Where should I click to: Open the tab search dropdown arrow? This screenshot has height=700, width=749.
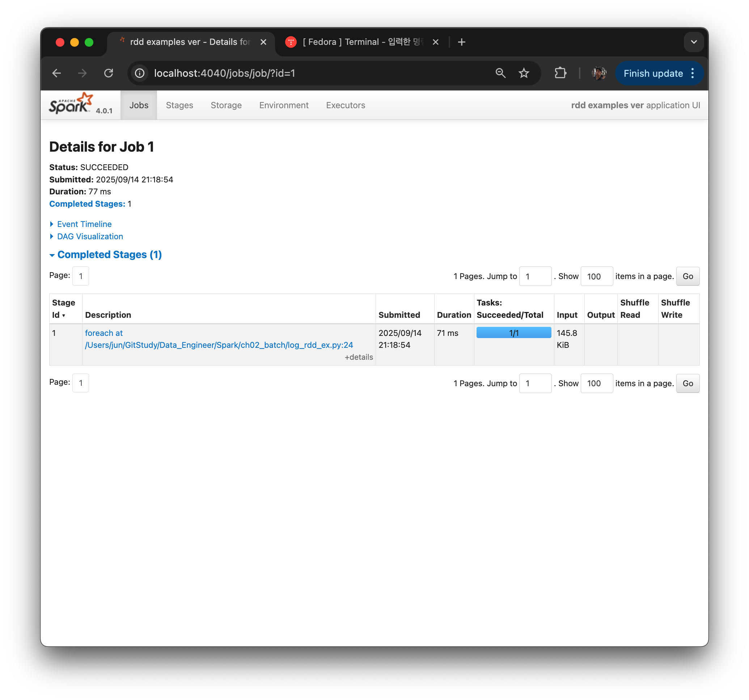click(x=694, y=42)
